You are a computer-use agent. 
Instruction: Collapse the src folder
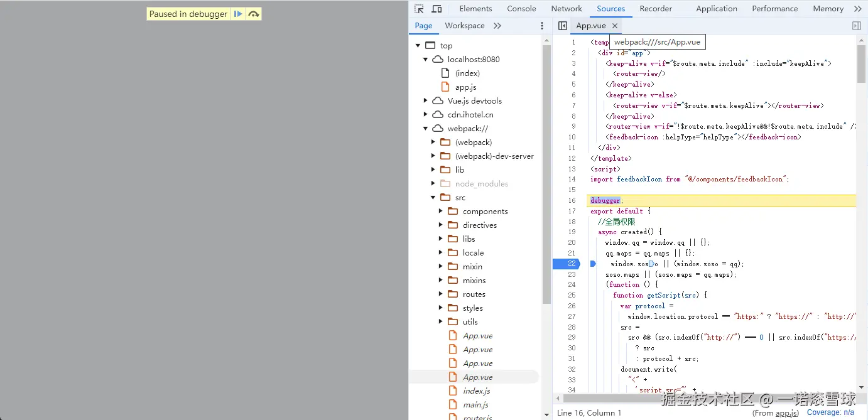coord(433,198)
